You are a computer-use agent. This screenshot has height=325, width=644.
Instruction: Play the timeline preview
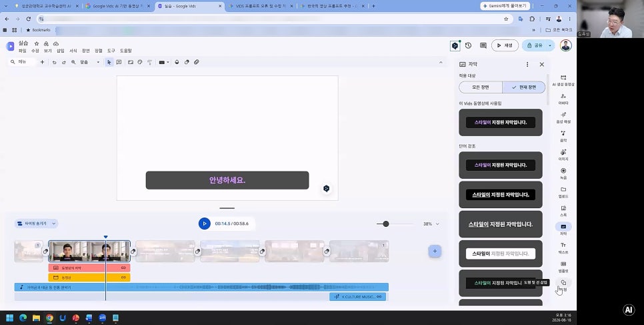tap(204, 224)
